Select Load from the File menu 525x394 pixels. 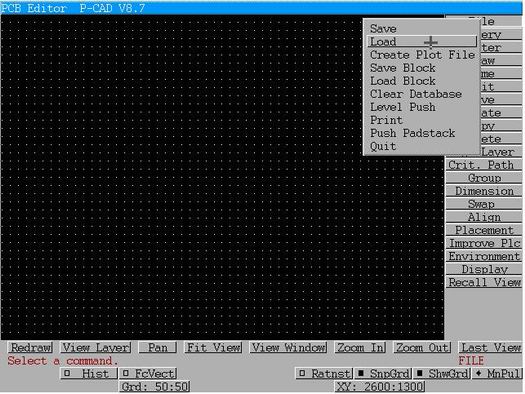tap(422, 42)
